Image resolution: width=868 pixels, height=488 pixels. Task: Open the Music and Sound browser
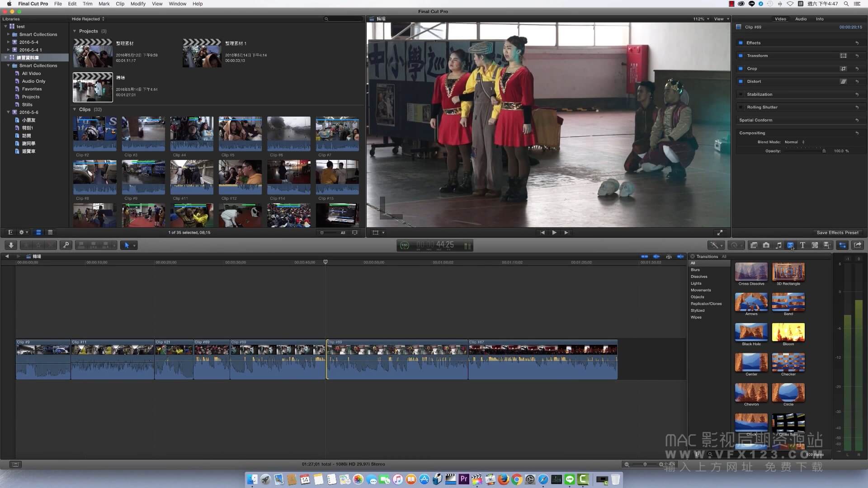pyautogui.click(x=778, y=245)
